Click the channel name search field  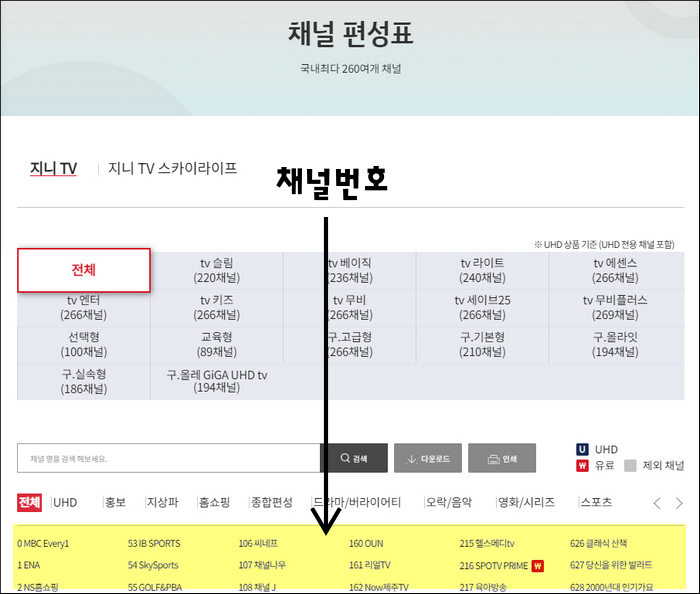point(168,459)
